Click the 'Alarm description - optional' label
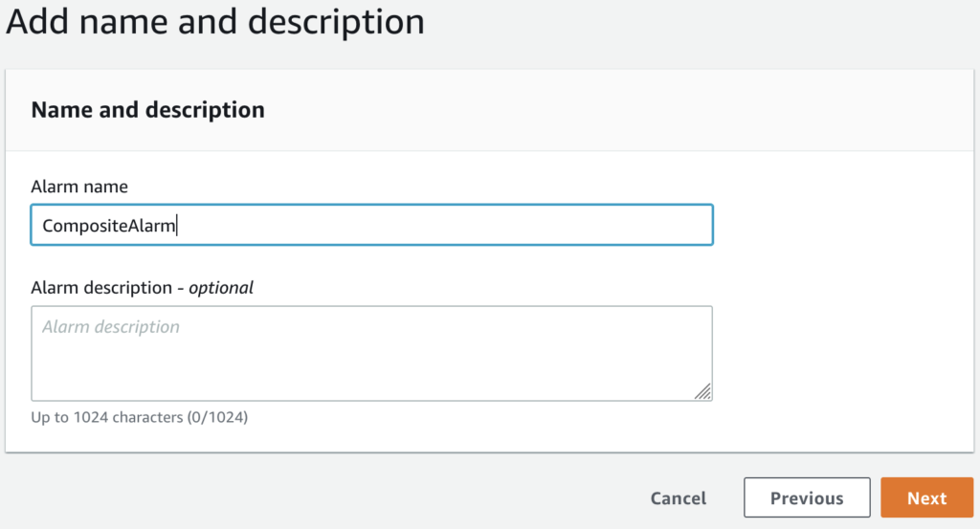 [142, 288]
